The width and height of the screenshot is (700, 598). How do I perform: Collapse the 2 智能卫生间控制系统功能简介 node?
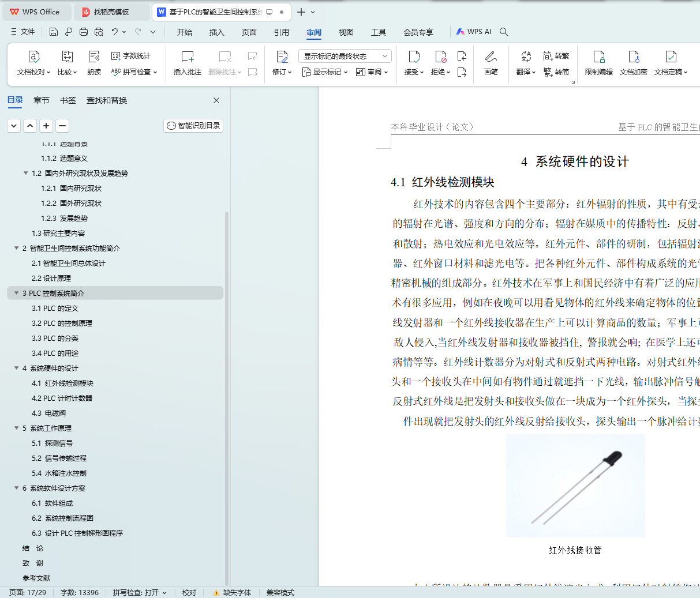17,248
